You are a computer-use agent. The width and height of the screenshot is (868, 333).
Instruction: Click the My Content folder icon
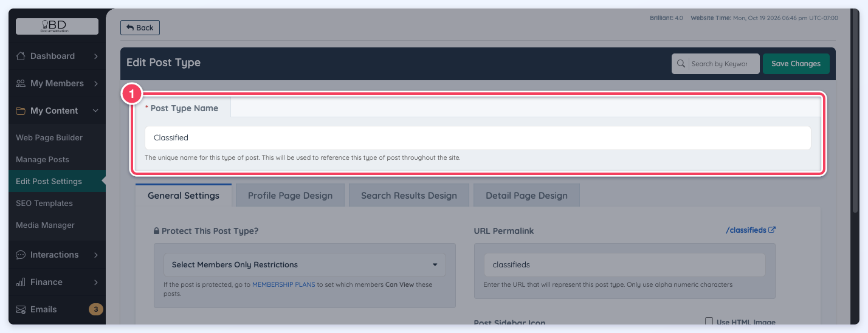pos(21,111)
